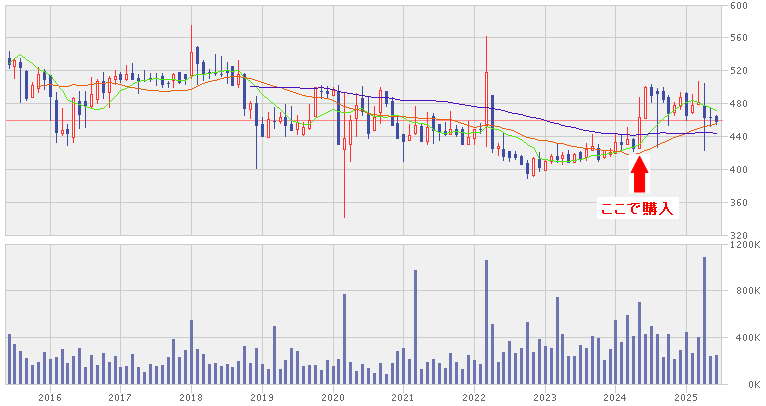Click the 2017 year label on time axis

tap(120, 397)
